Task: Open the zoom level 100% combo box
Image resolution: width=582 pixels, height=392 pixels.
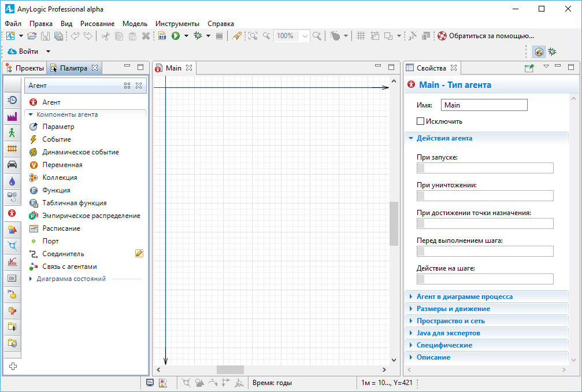Action: [292, 36]
